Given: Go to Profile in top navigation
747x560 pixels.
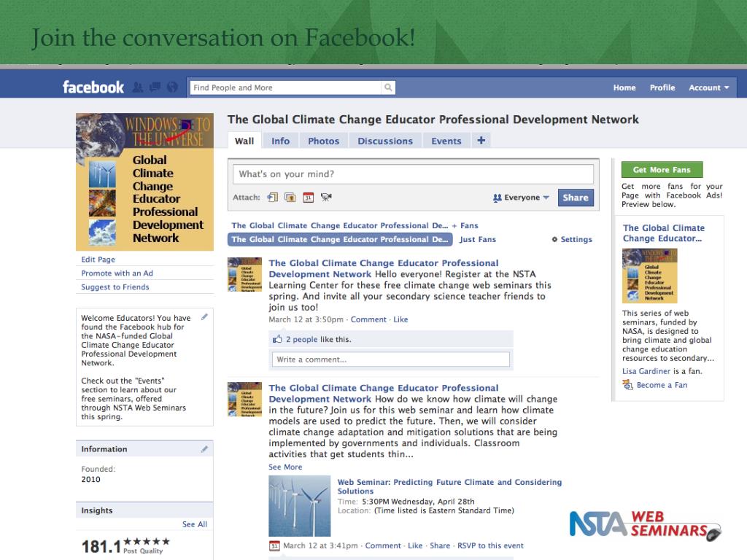Looking at the screenshot, I should pos(662,87).
